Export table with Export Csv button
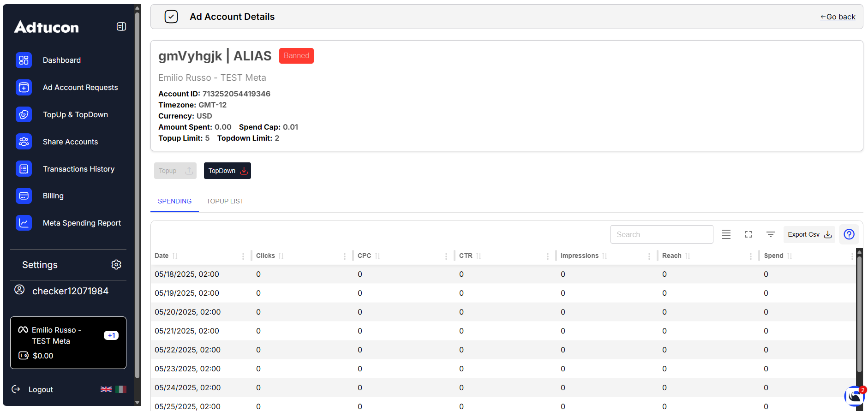The width and height of the screenshot is (868, 411). (x=809, y=234)
